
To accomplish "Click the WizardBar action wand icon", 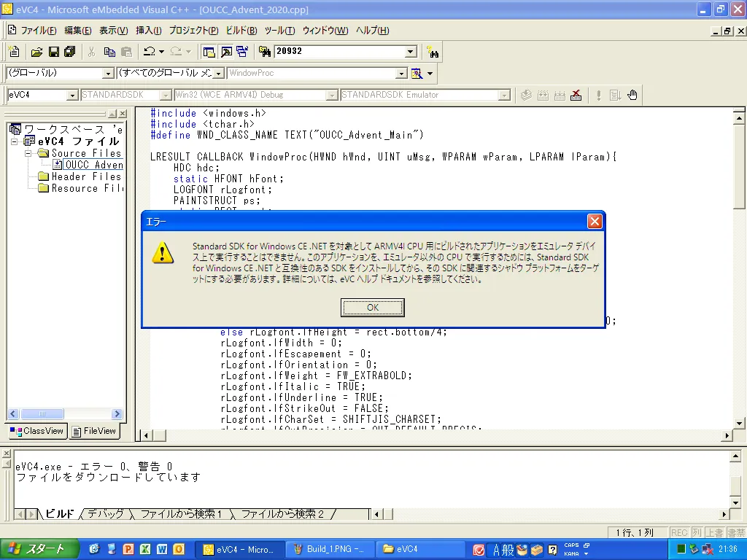I will [x=417, y=74].
